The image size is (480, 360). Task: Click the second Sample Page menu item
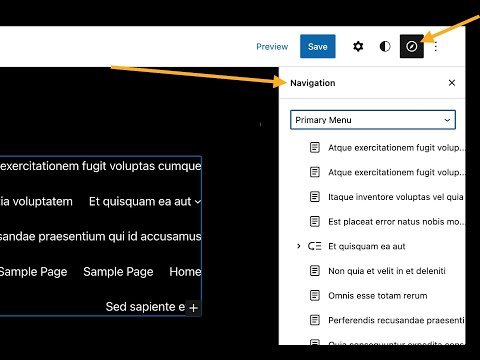pyautogui.click(x=118, y=272)
